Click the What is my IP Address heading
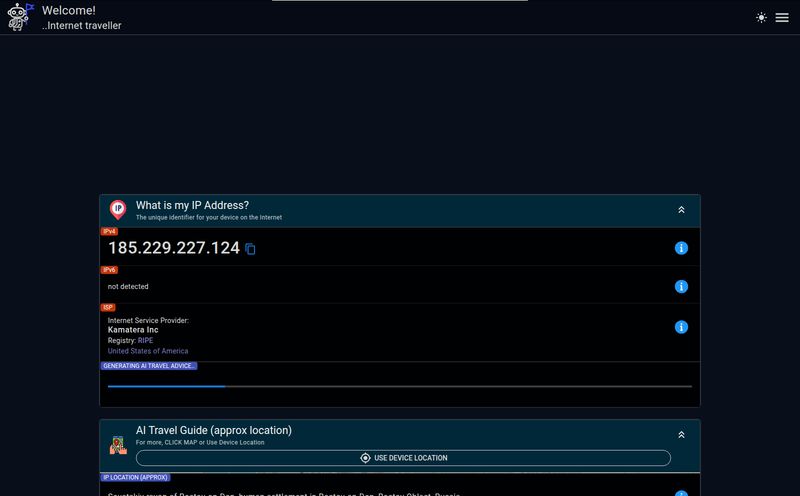 point(192,205)
